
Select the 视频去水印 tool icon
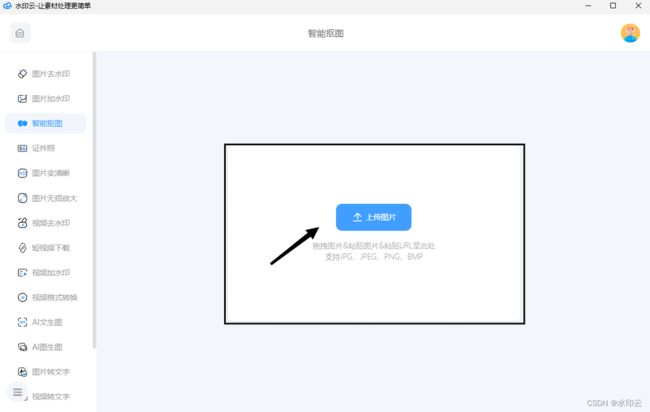pos(22,223)
